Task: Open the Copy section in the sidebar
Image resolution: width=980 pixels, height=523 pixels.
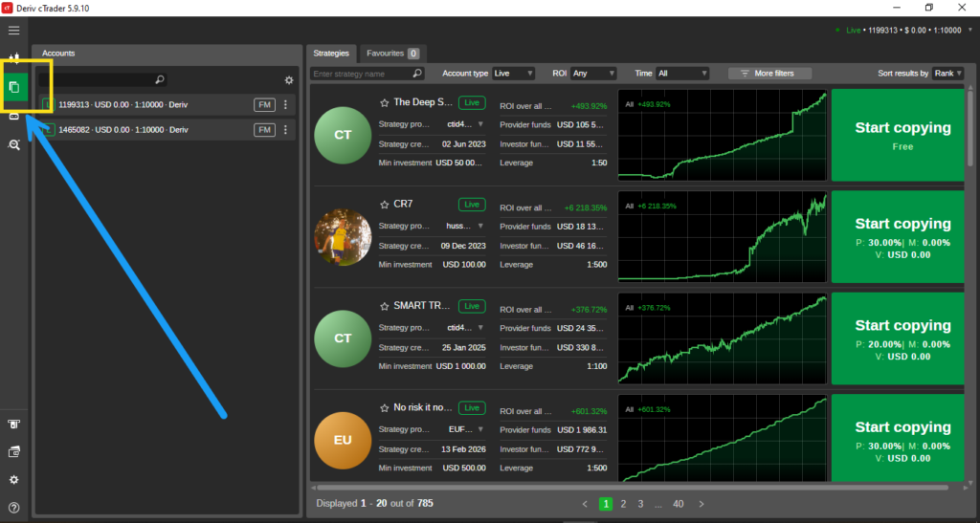Action: point(13,87)
